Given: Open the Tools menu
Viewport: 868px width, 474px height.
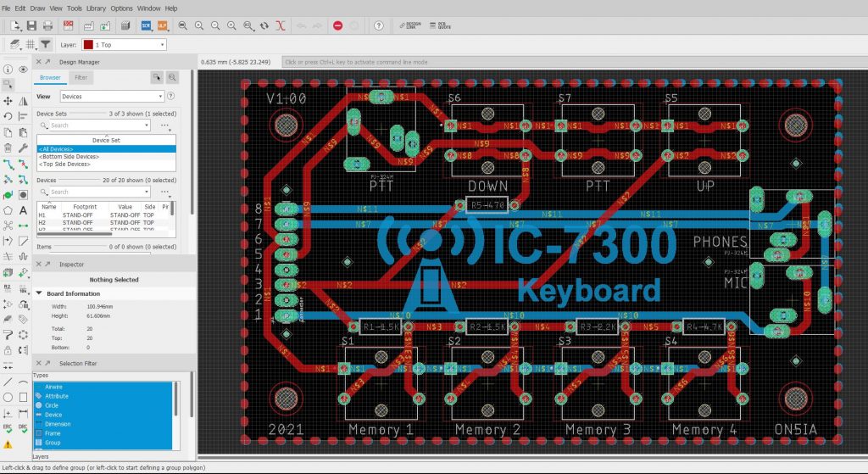Looking at the screenshot, I should (75, 8).
